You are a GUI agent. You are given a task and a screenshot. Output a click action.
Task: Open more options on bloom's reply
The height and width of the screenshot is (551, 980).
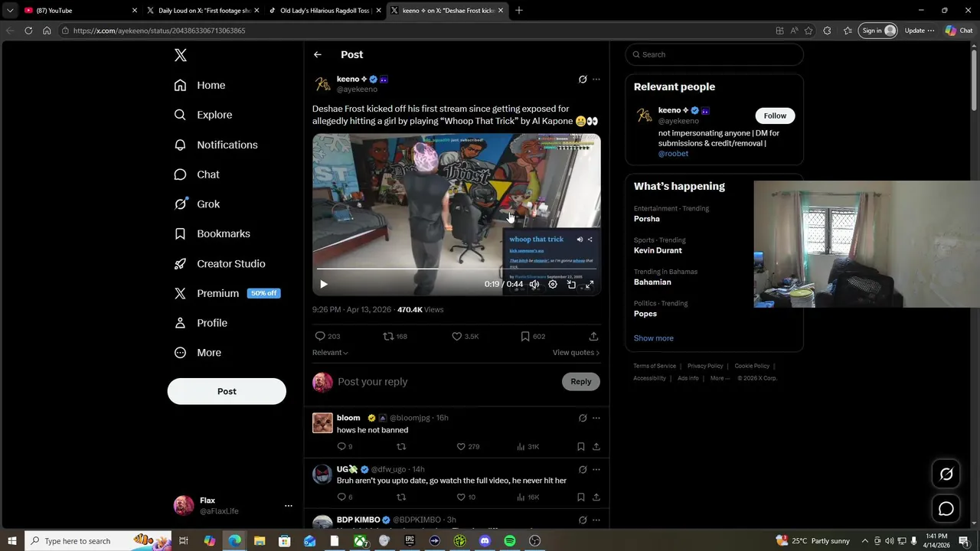[596, 419]
